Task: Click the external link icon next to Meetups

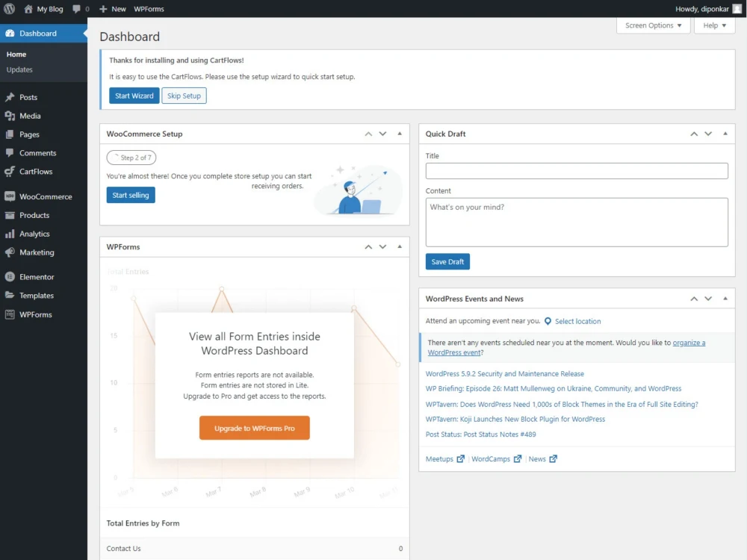Action: (460, 458)
